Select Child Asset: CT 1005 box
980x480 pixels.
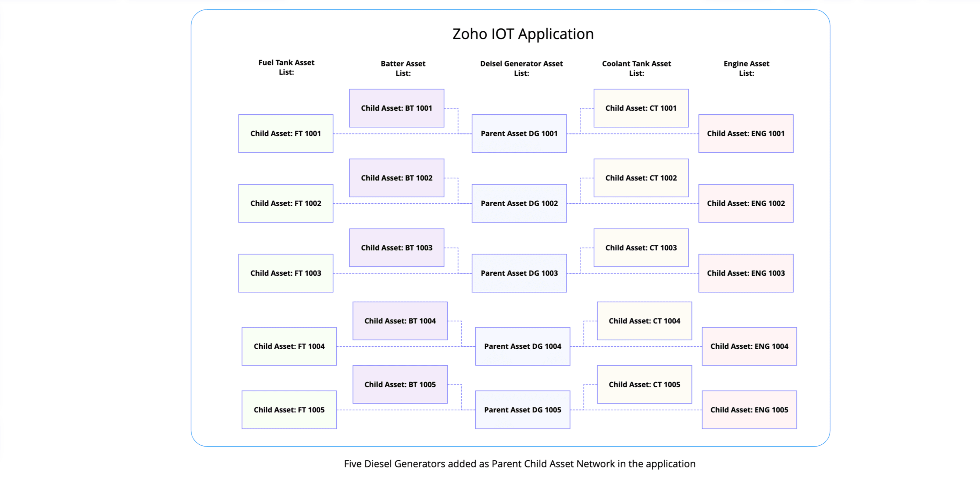(644, 384)
